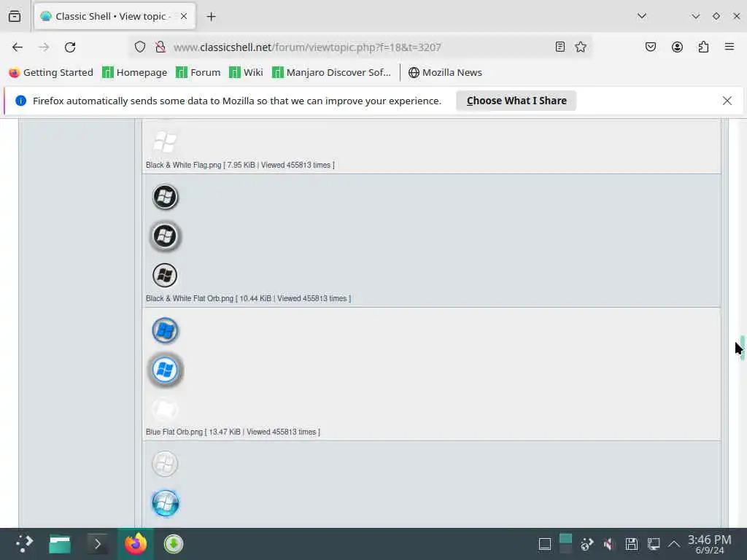Open the Forum bookmark
The width and height of the screenshot is (747, 560).
(198, 72)
